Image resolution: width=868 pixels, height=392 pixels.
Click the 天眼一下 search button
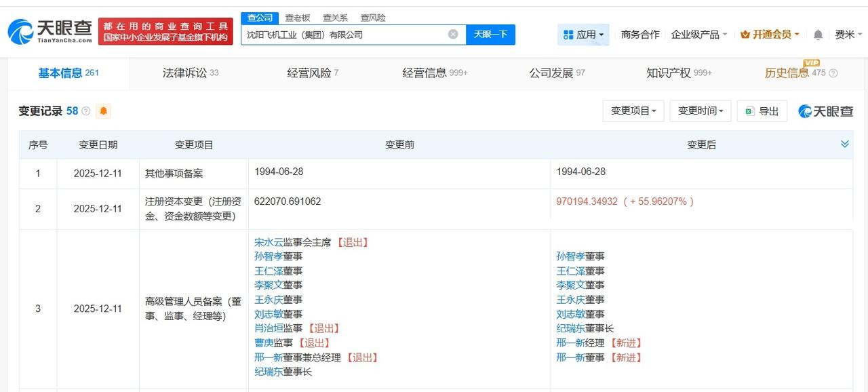(x=490, y=34)
